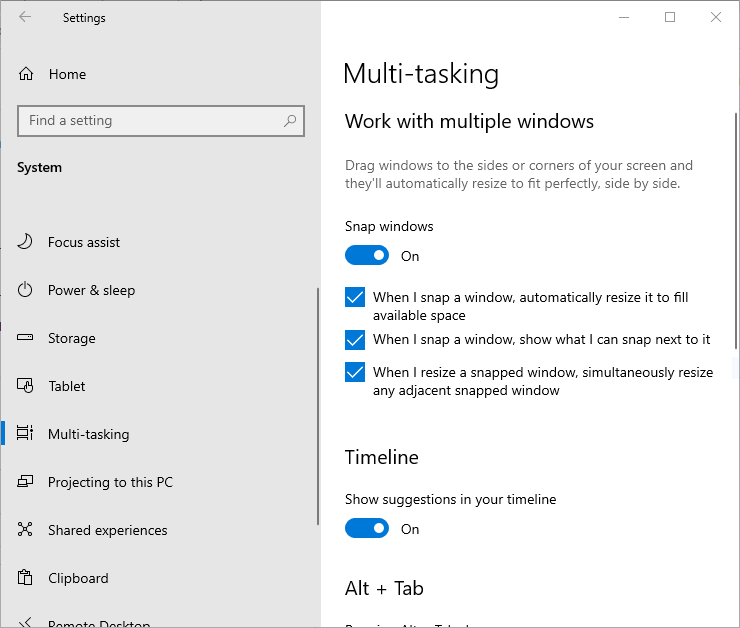Maximize the Settings window
The width and height of the screenshot is (740, 628).
point(670,17)
